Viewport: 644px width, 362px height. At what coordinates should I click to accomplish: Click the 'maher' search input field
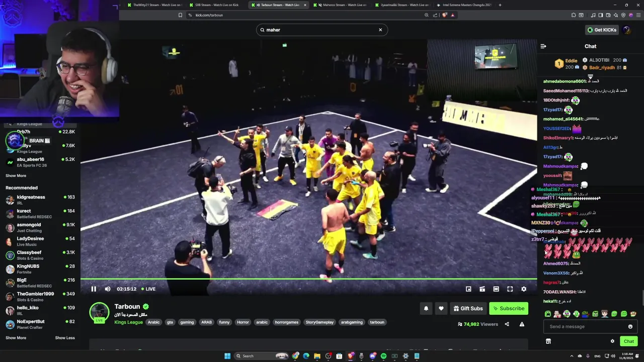[x=322, y=30]
